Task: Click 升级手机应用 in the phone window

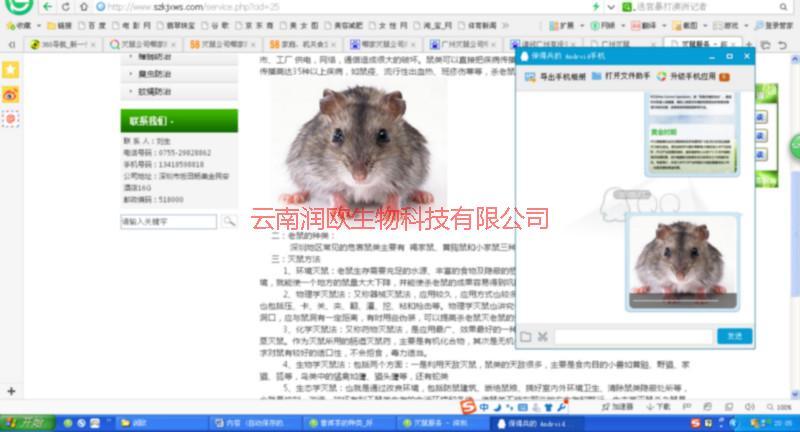Action: 693,77
